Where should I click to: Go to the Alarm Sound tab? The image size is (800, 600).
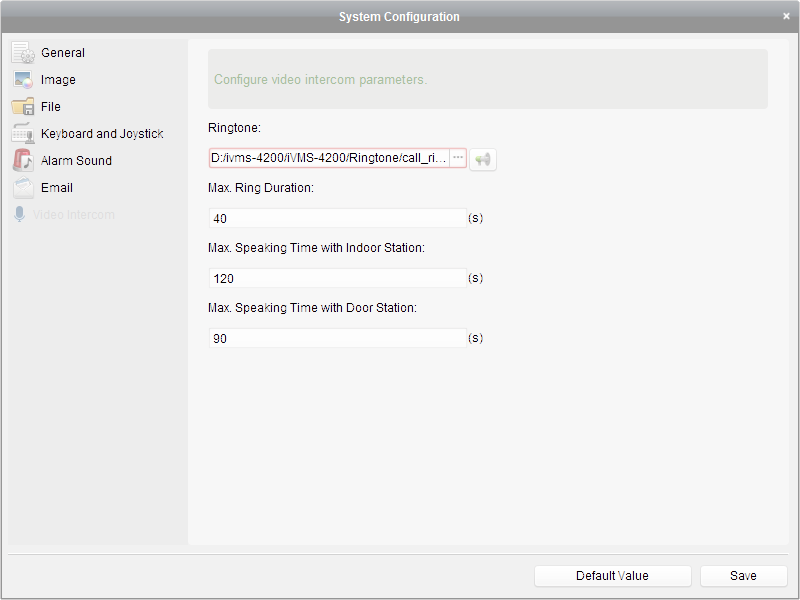coord(76,161)
